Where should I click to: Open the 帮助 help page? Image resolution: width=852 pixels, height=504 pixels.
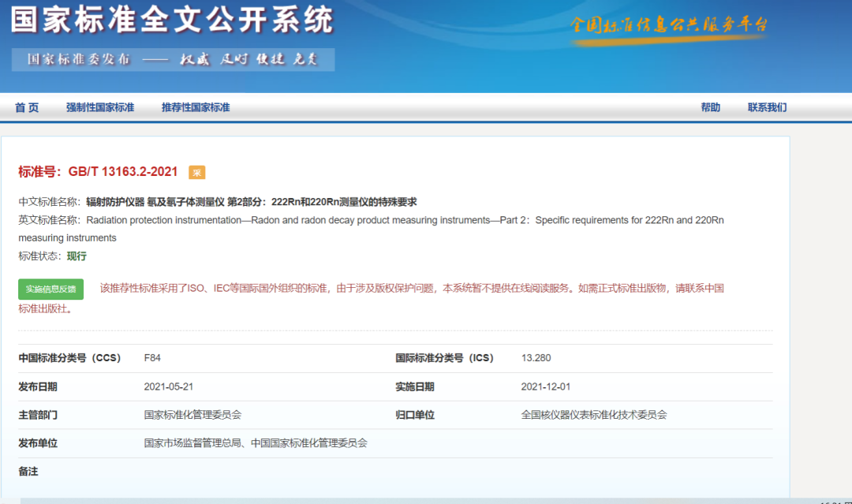coord(711,107)
